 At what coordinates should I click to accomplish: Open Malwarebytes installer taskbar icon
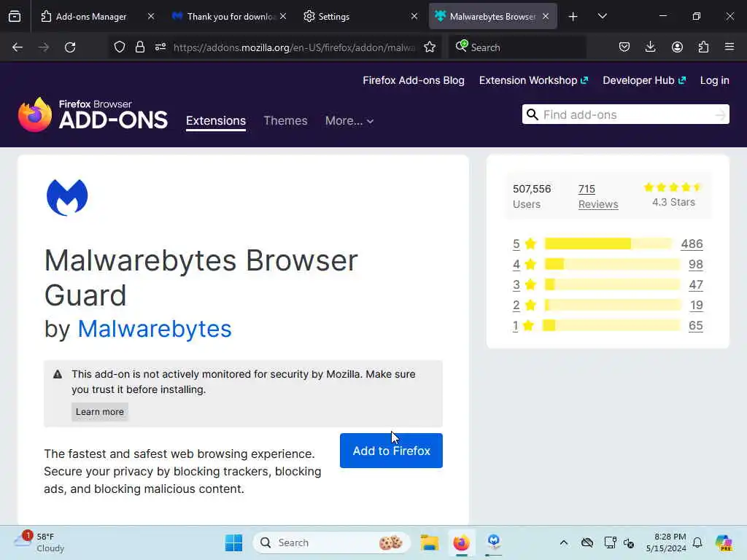click(494, 542)
